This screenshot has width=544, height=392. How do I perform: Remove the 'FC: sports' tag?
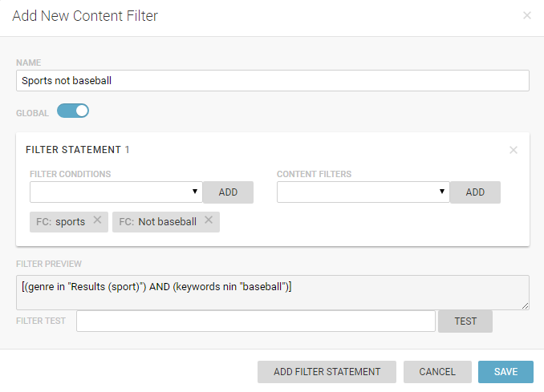click(x=97, y=220)
